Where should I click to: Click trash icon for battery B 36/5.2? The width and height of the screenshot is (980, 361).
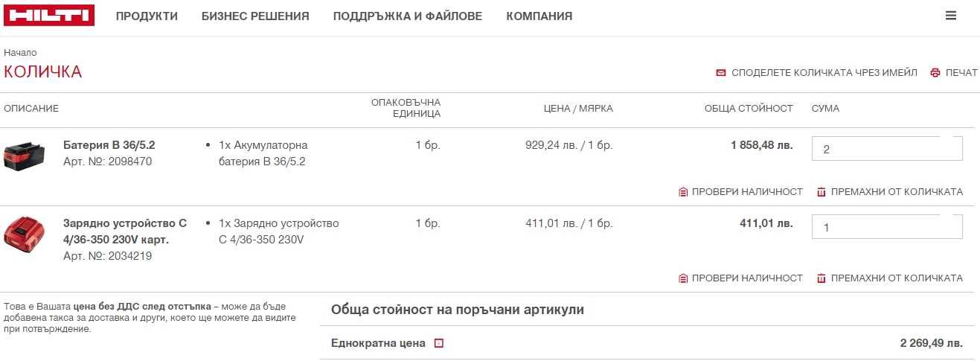coord(822,192)
